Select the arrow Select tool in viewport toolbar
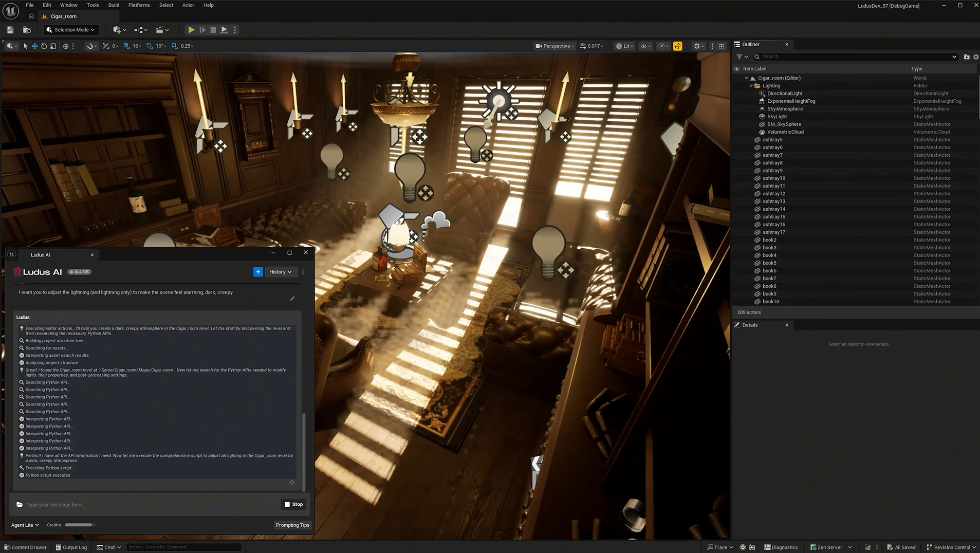 [x=25, y=46]
